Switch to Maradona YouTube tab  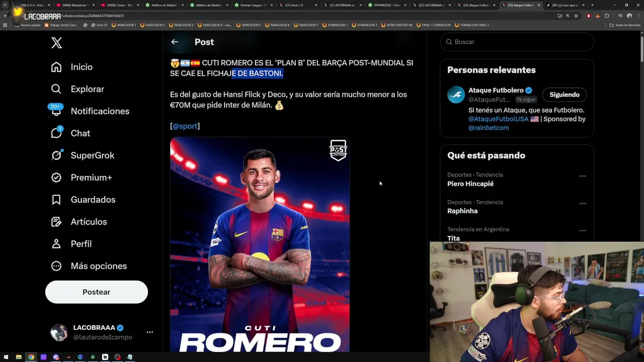click(x=74, y=5)
